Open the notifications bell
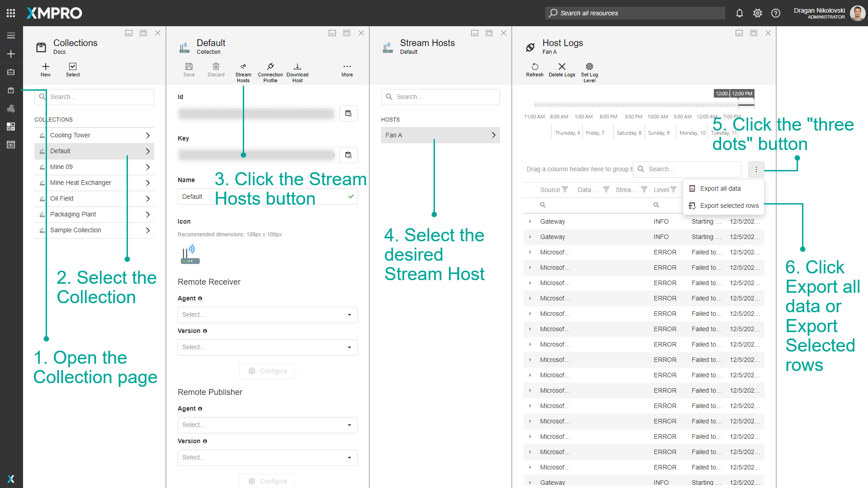The width and height of the screenshot is (868, 488). click(x=740, y=13)
